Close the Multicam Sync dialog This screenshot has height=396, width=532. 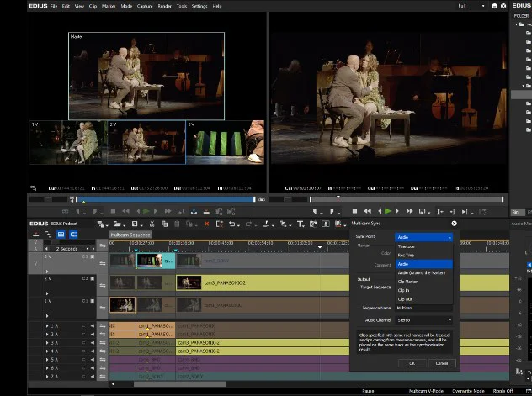[x=455, y=224]
